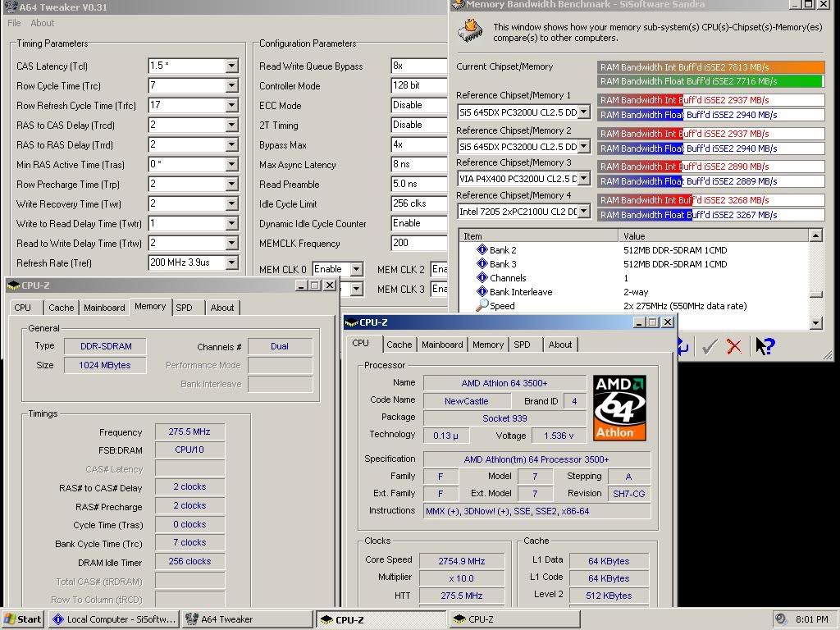840x630 pixels.
Task: Select About tab in front CPU-Z window
Action: coord(559,345)
